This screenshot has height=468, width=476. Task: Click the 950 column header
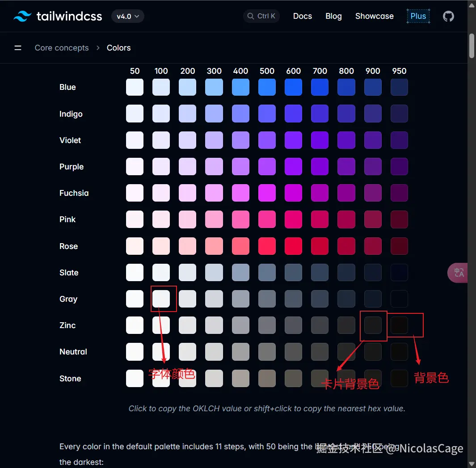(399, 71)
